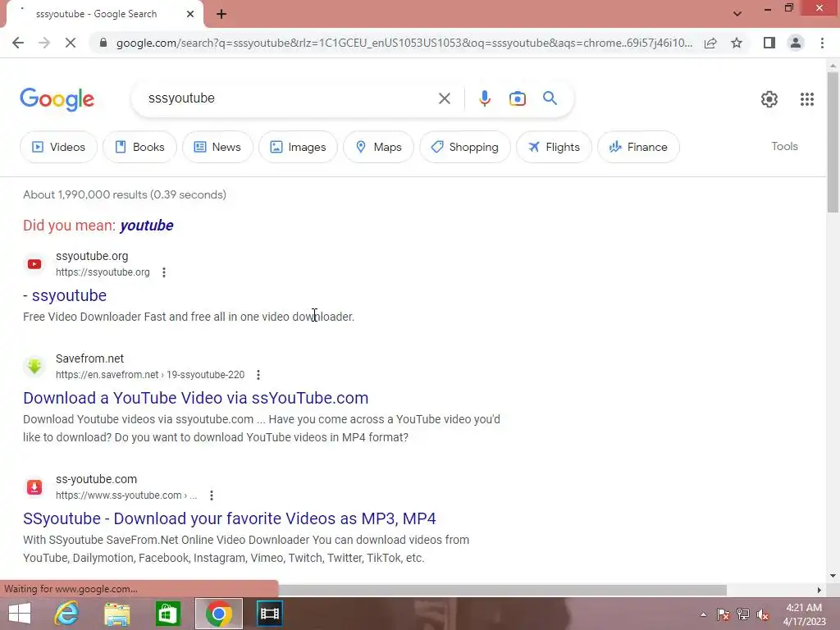Search by image with camera icon
This screenshot has height=630, width=840.
[517, 98]
